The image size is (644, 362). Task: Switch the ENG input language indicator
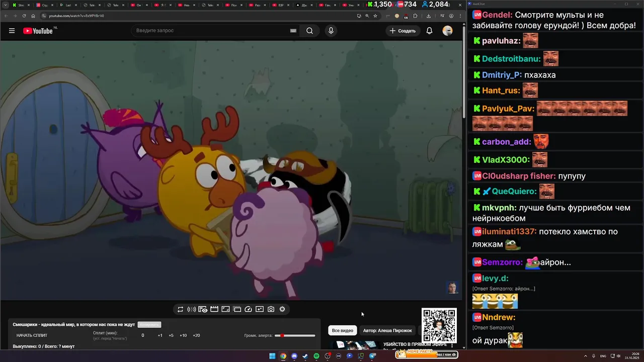click(x=603, y=356)
